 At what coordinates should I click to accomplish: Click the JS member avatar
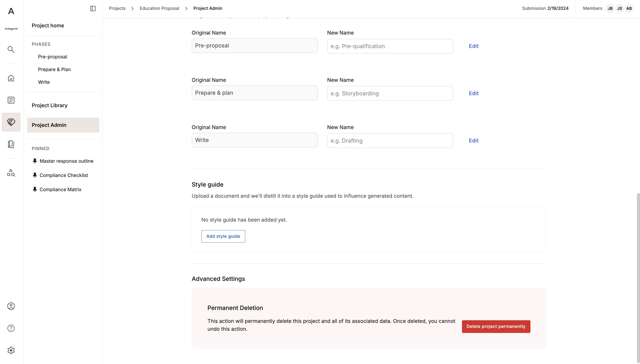[x=619, y=9]
